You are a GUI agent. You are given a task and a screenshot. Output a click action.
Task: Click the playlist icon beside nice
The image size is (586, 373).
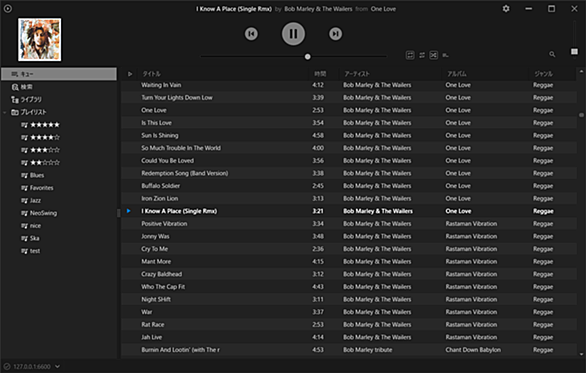point(24,226)
